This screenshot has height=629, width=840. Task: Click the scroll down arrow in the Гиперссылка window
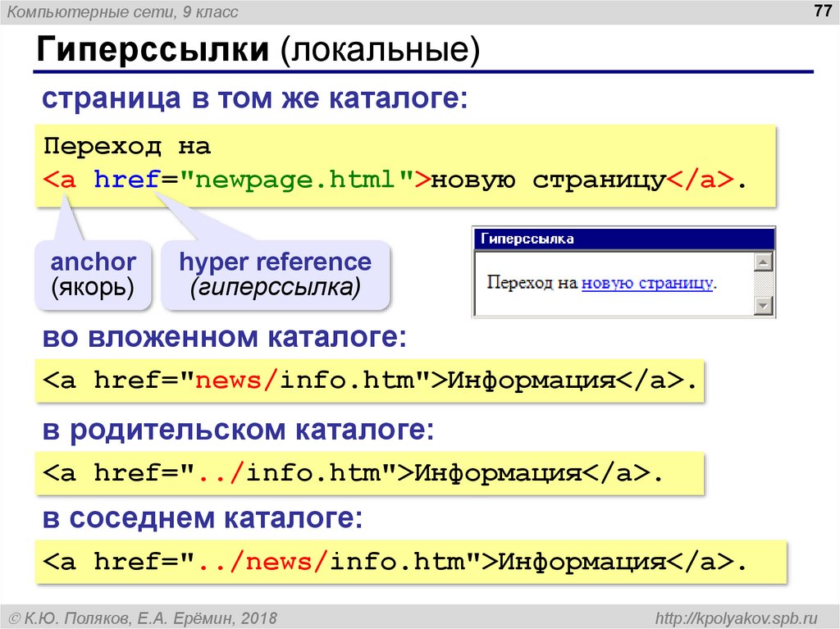coord(763,306)
